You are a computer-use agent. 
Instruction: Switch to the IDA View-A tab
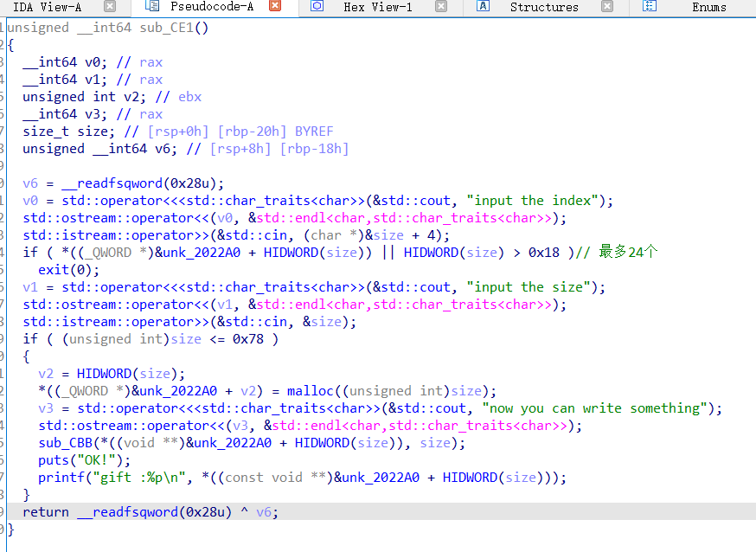(x=48, y=7)
